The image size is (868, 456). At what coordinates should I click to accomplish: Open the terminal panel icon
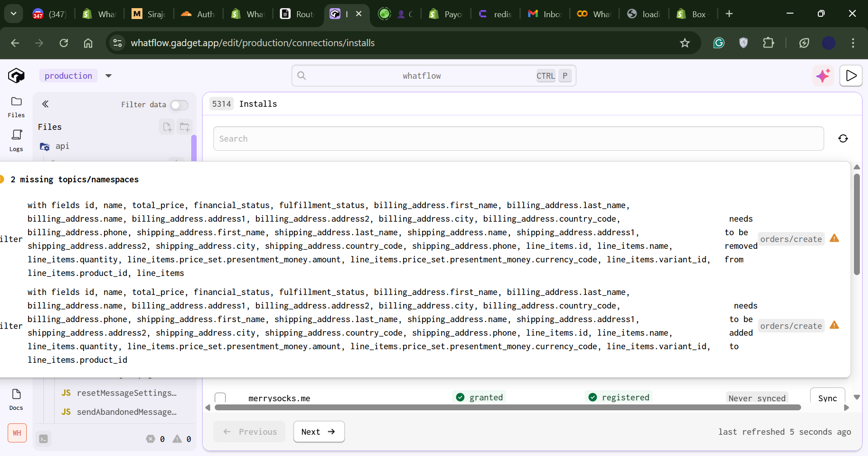coord(43,439)
